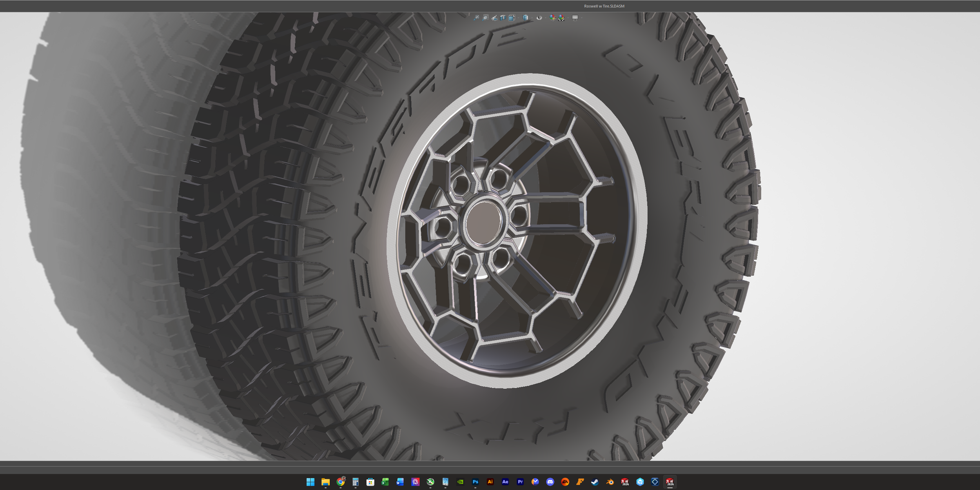The width and height of the screenshot is (980, 490).
Task: Select the wheel's center hub cap
Action: click(x=483, y=223)
